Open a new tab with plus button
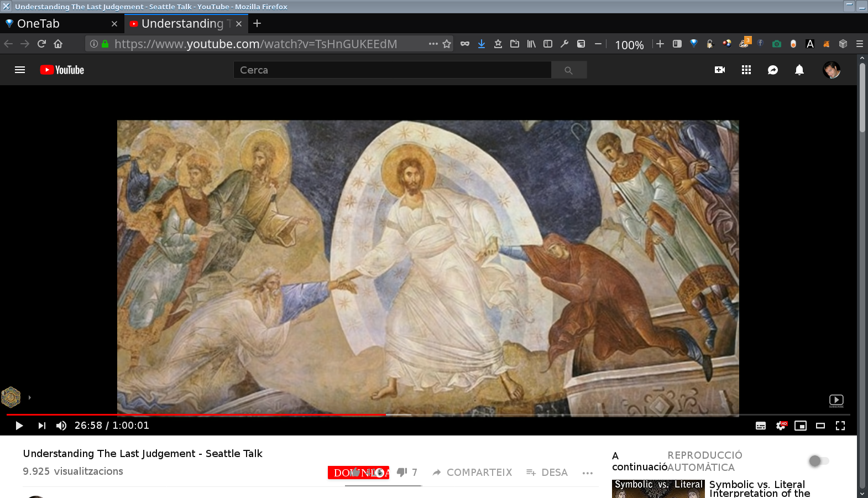868x498 pixels. (257, 23)
